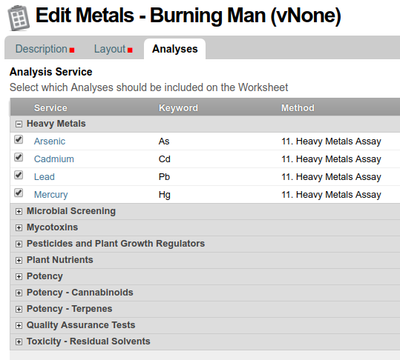Expand Pesticides and Plant Growth Regulators
The image size is (400, 360).
tap(19, 244)
